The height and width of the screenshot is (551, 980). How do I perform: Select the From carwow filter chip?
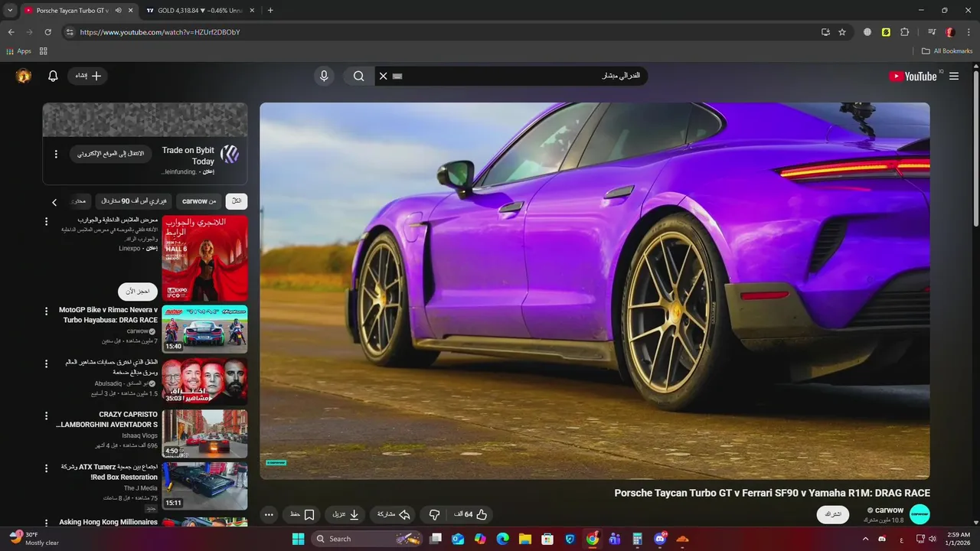click(199, 201)
